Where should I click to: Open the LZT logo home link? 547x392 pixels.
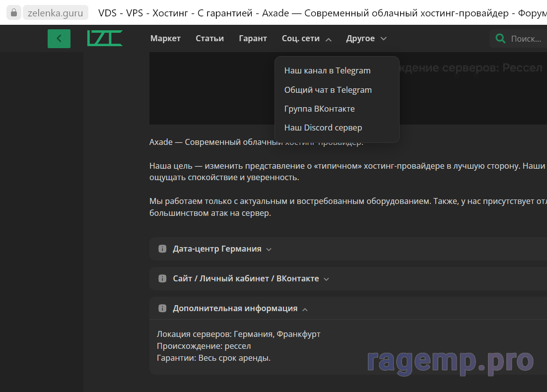(105, 39)
